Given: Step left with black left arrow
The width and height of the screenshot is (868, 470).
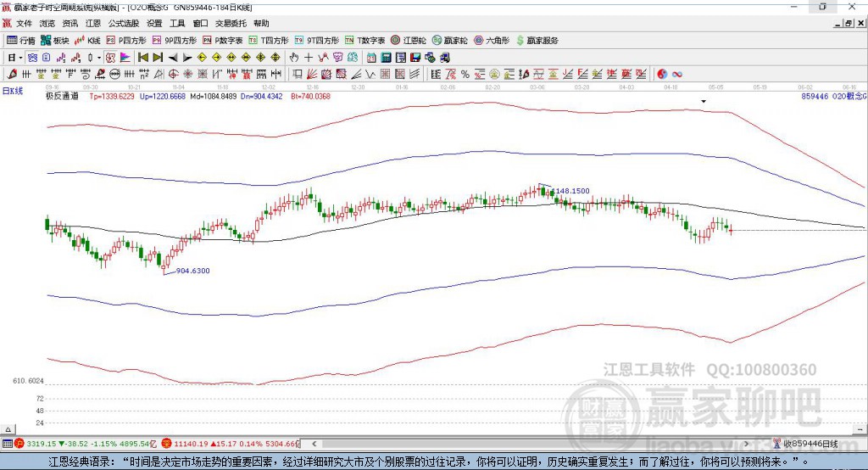Looking at the screenshot, I should click(x=173, y=58).
